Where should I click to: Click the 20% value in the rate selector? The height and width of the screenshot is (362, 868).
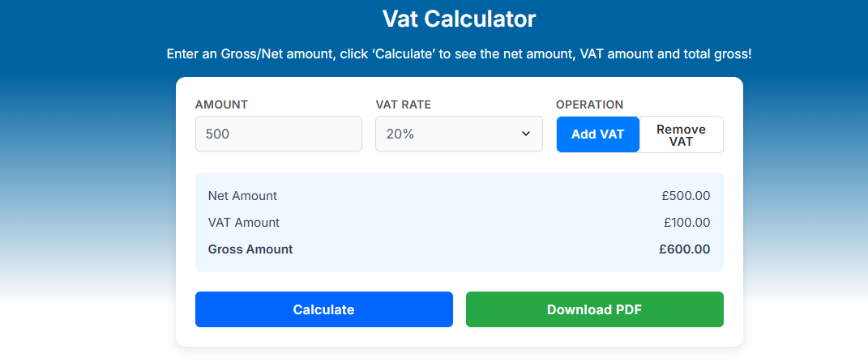point(400,134)
